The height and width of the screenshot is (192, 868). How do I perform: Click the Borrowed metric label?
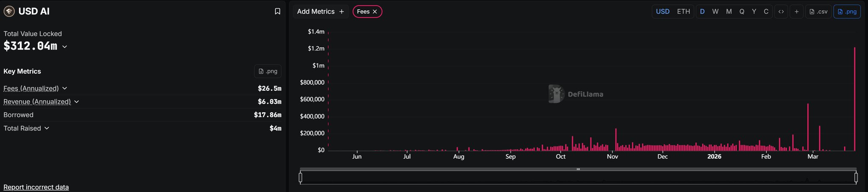pyautogui.click(x=18, y=115)
